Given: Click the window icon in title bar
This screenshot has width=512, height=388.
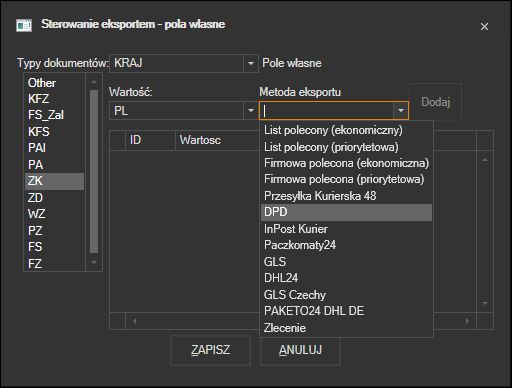Looking at the screenshot, I should point(24,25).
